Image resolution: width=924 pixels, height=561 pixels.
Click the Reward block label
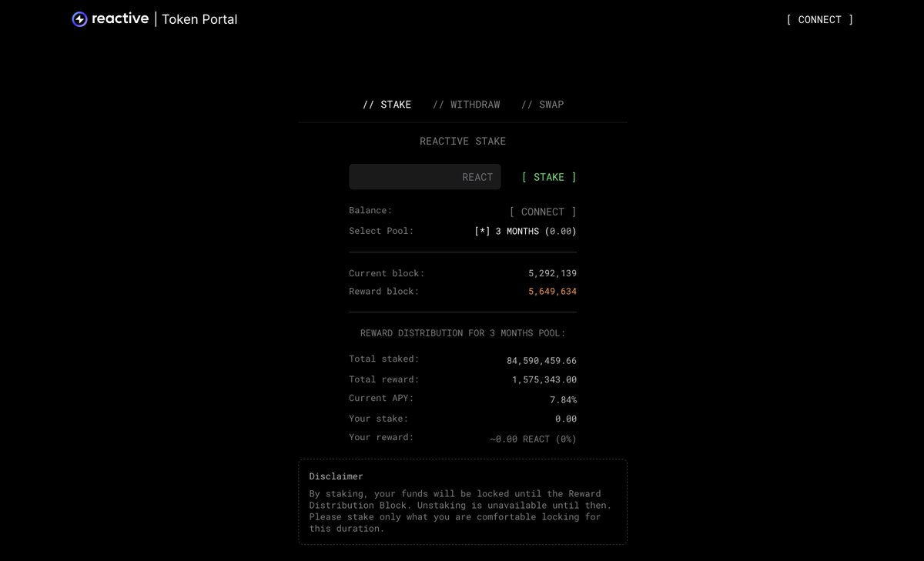coord(384,292)
